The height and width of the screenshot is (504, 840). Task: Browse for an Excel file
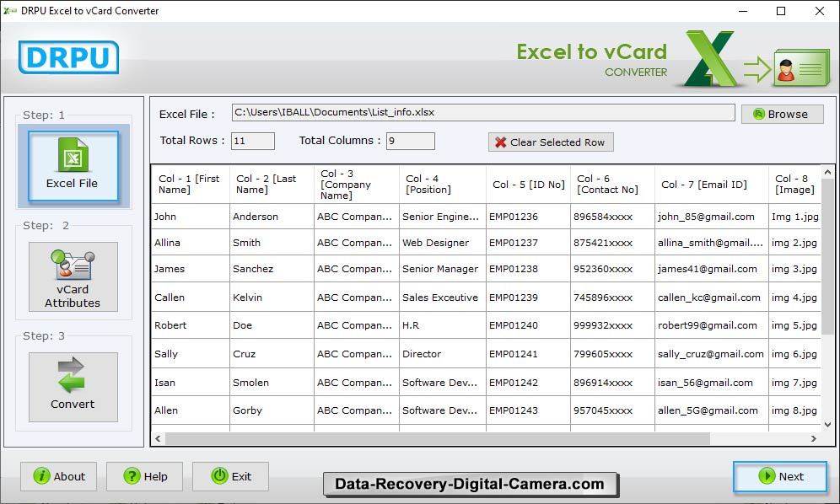[x=782, y=114]
